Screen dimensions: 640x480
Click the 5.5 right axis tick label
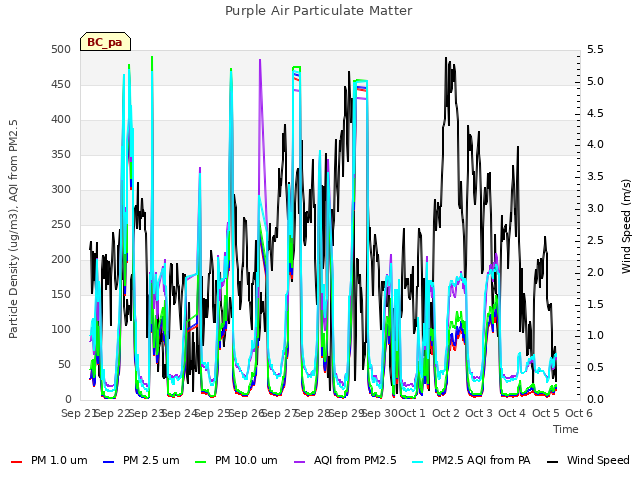point(595,50)
